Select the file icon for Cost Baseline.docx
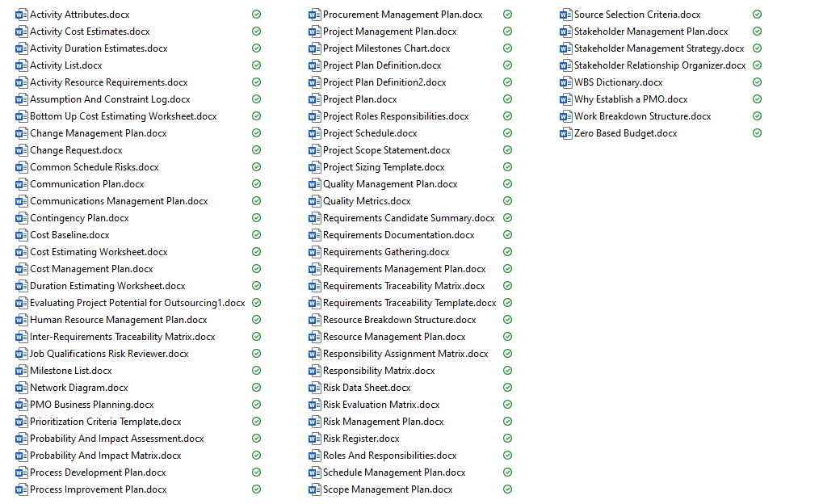This screenshot has width=823, height=504. pyautogui.click(x=22, y=235)
